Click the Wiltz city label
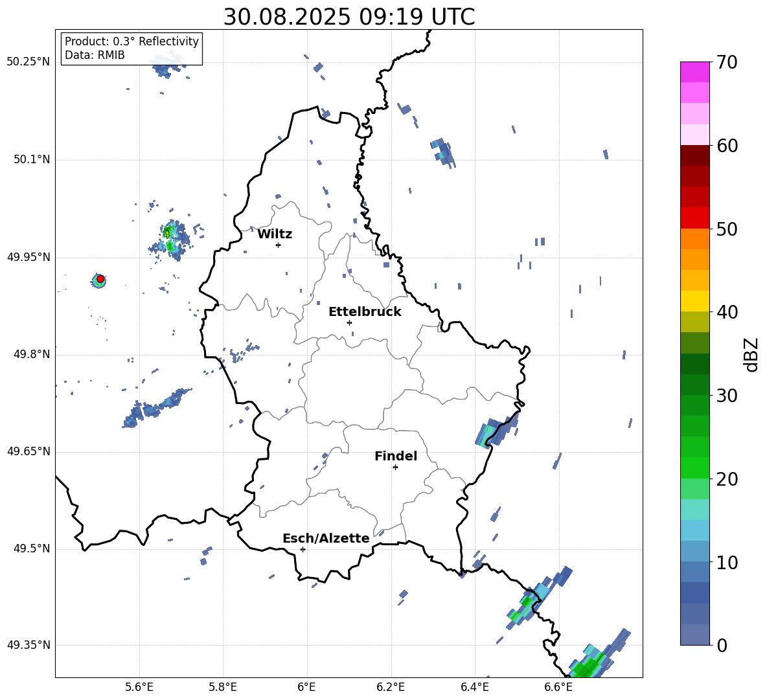Viewport: 767px width, 700px height. [x=275, y=234]
